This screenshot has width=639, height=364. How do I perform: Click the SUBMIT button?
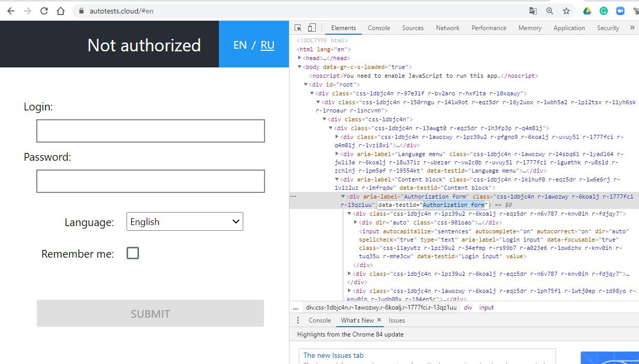pyautogui.click(x=150, y=313)
